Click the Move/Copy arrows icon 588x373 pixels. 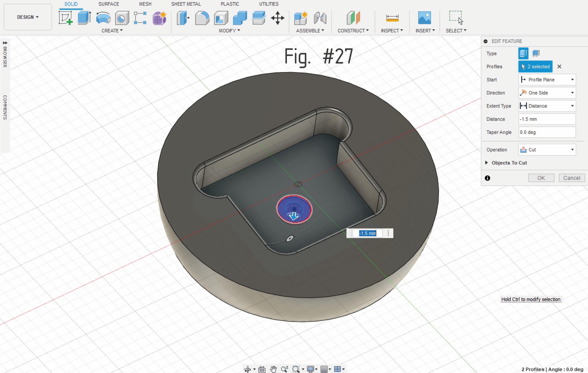[278, 18]
